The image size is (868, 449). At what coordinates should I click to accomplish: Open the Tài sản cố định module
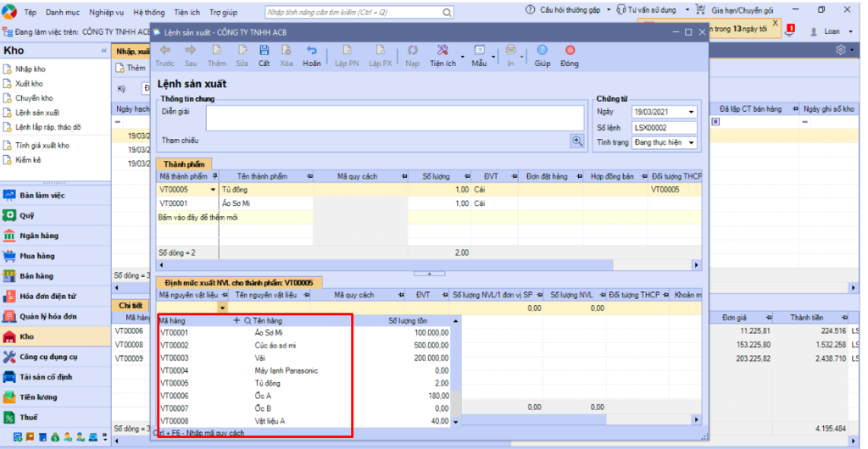(55, 377)
